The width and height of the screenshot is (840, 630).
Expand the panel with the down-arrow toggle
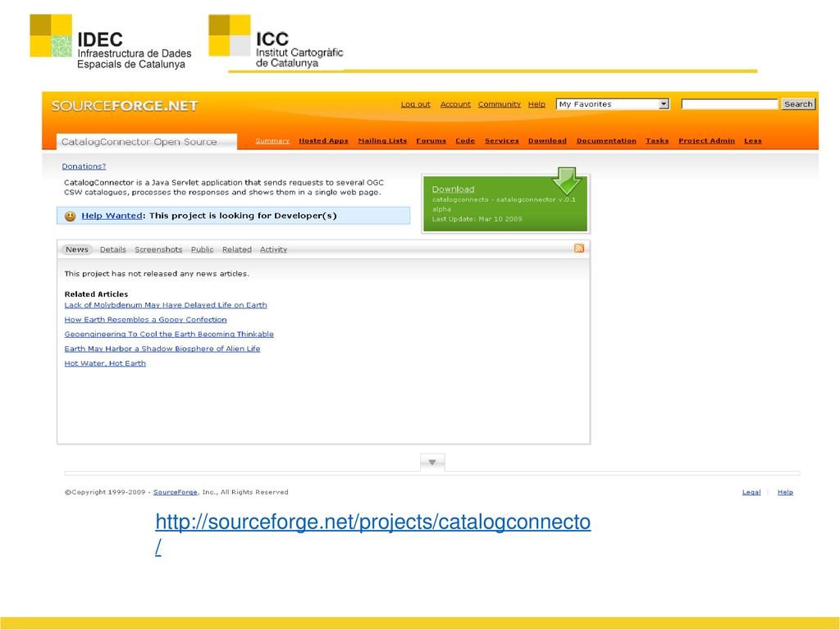coord(432,462)
